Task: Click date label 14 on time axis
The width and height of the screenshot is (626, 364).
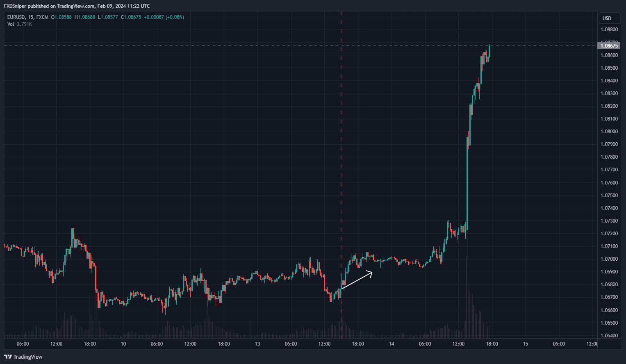Action: click(x=392, y=344)
